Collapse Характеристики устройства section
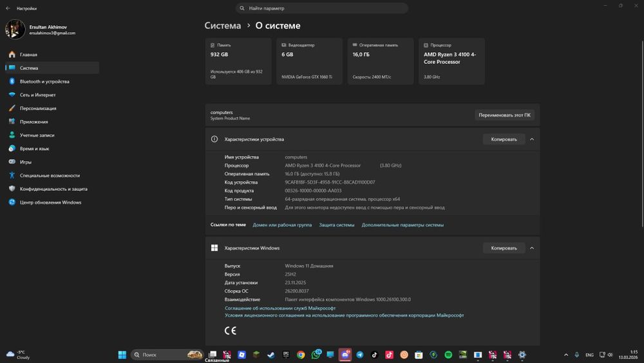The width and height of the screenshot is (644, 363). click(532, 139)
